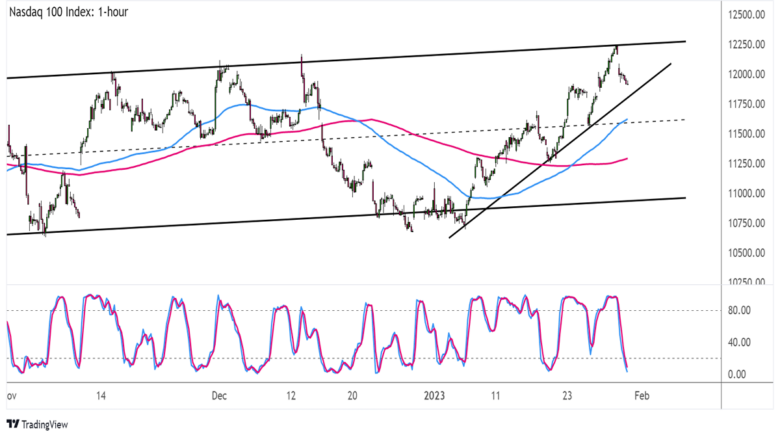The height and width of the screenshot is (439, 780).
Task: Click the candle at the chart's highest peak
Action: (x=616, y=48)
